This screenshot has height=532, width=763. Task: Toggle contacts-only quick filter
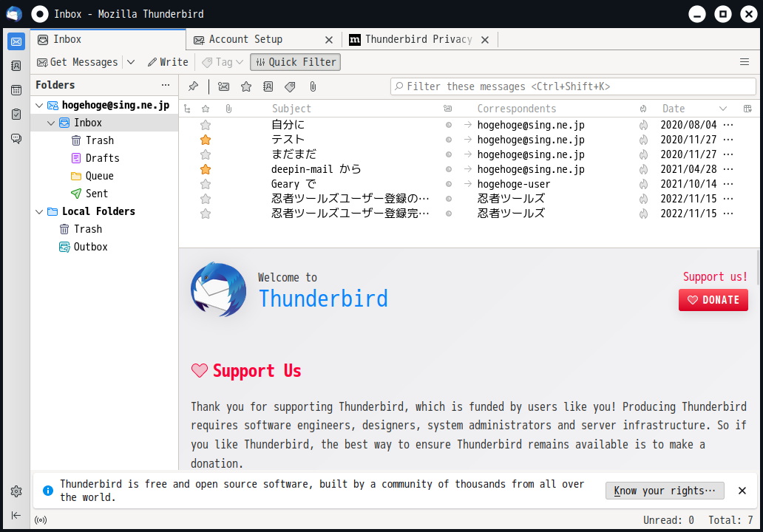coord(268,86)
